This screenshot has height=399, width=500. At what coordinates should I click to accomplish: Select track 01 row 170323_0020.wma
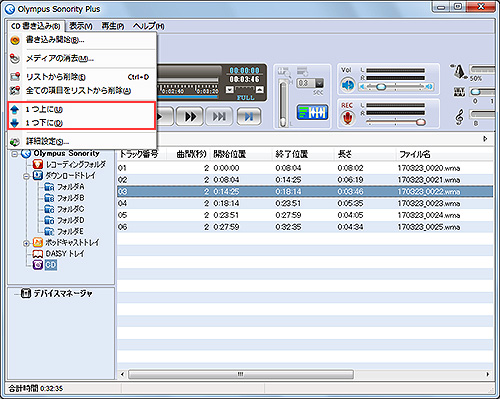305,168
